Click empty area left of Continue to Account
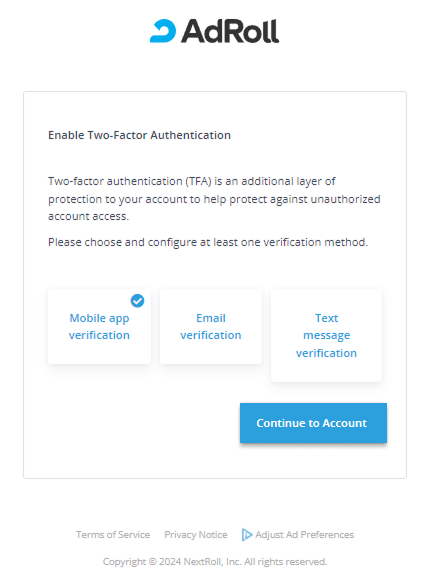The image size is (430, 588). (x=144, y=423)
